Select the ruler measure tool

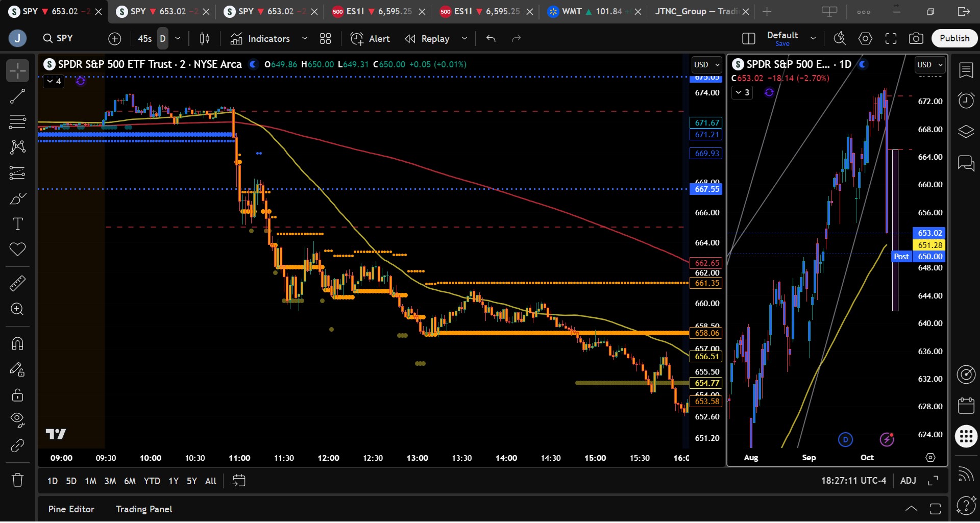pyautogui.click(x=17, y=283)
